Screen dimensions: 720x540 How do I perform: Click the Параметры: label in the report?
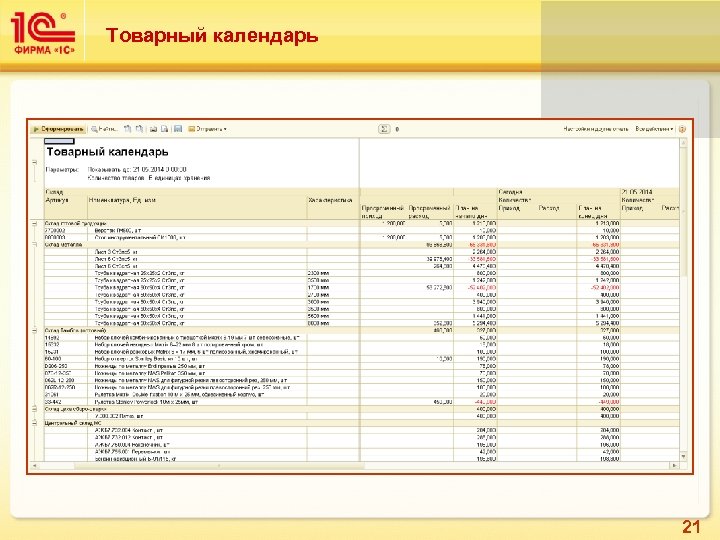pyautogui.click(x=62, y=169)
